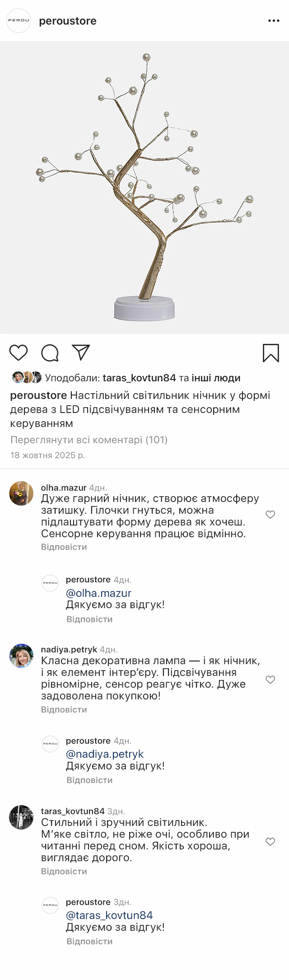Screen dimensions: 289x980
Task: Click @olha.mazur mention in reply
Action: click(98, 593)
